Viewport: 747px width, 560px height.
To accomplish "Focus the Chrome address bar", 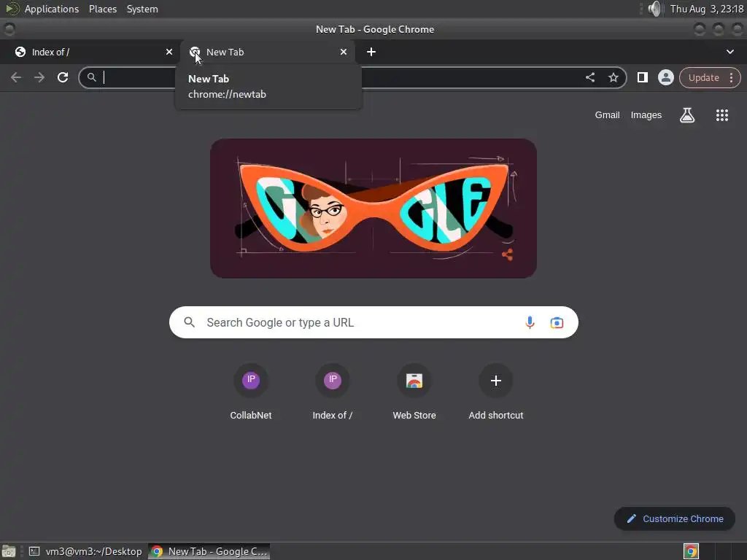I will pyautogui.click(x=352, y=77).
